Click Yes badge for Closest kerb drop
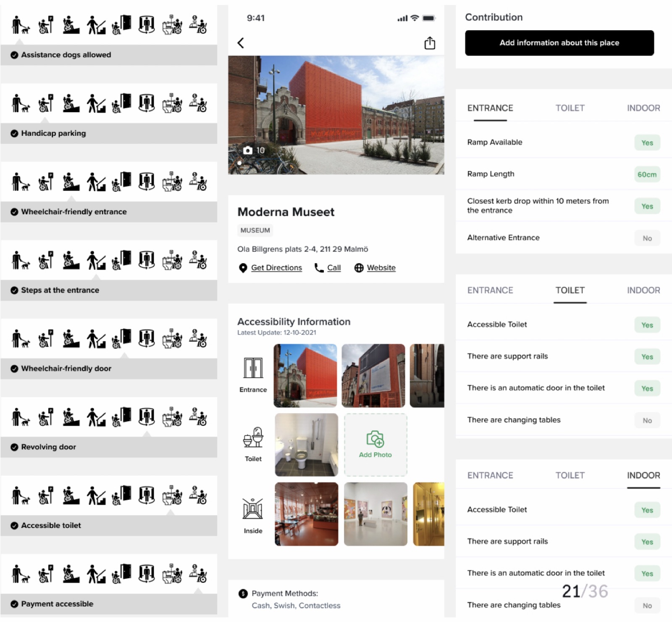This screenshot has height=622, width=672. point(647,206)
